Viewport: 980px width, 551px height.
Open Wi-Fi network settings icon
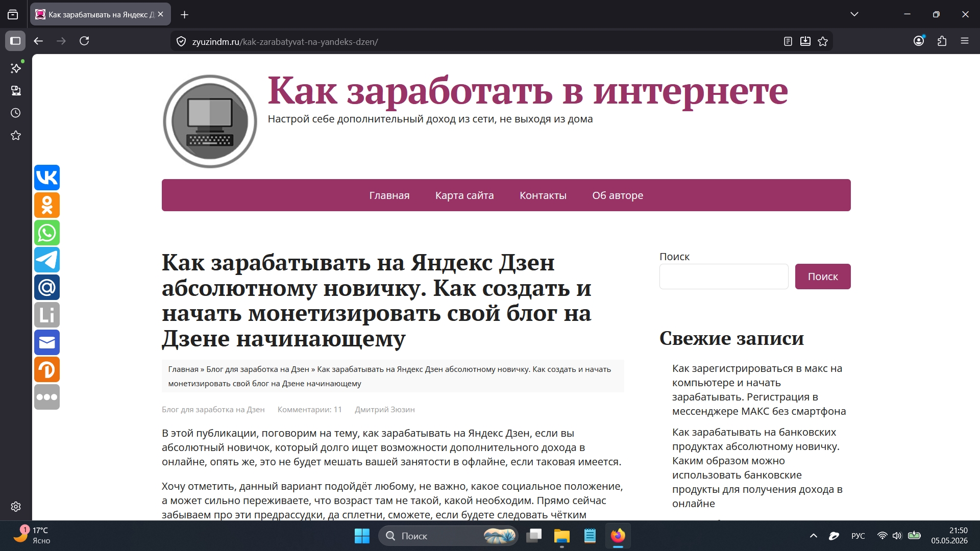click(x=882, y=536)
